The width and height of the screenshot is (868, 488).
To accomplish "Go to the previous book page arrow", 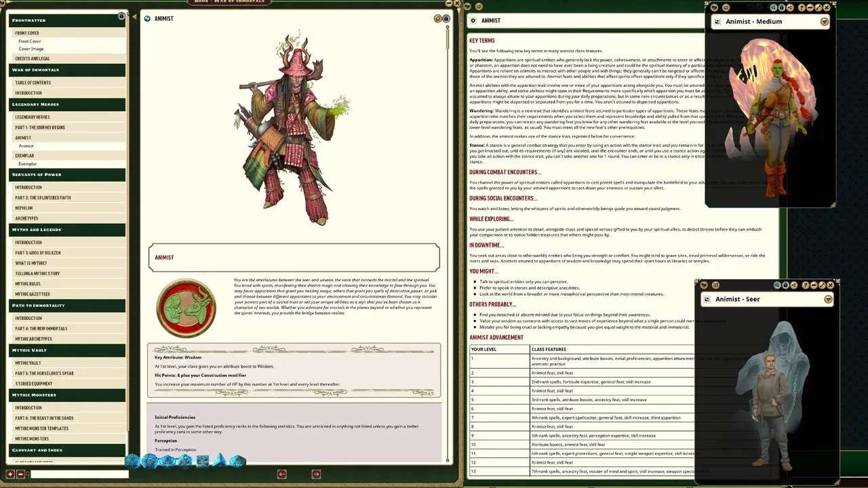I will (282, 474).
